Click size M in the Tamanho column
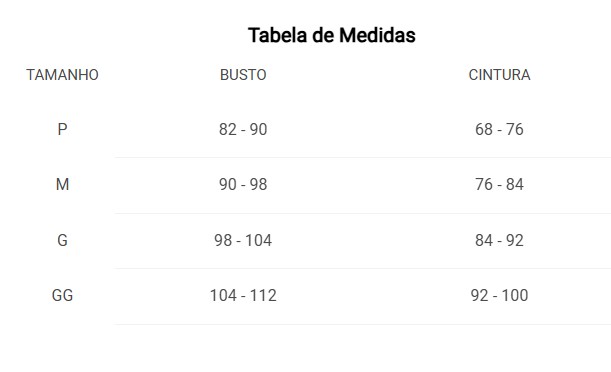 point(62,184)
